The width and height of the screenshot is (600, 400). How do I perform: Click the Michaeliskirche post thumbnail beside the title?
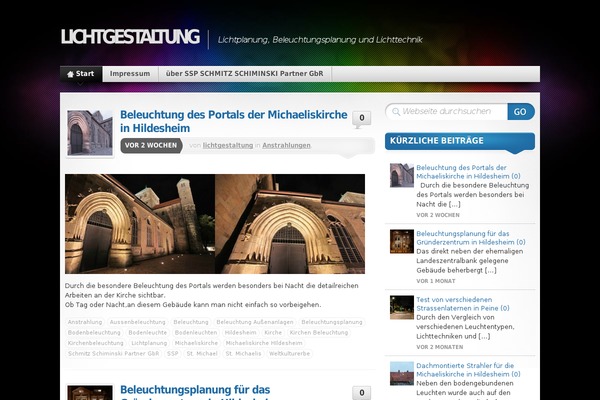tap(89, 133)
